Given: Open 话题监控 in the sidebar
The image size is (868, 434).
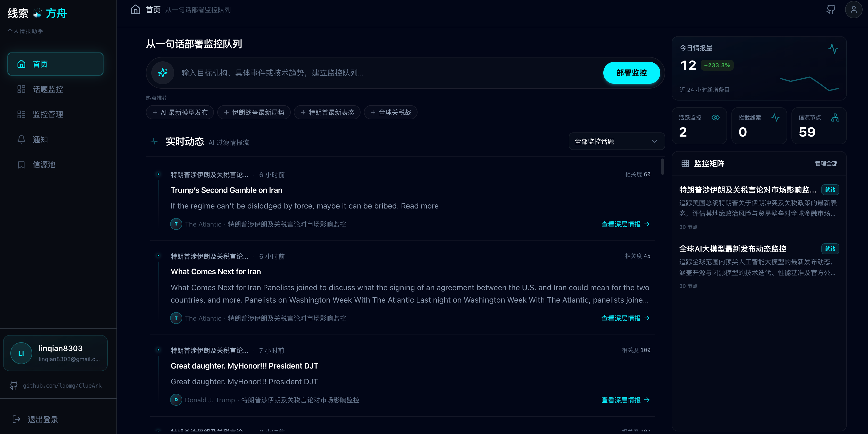Looking at the screenshot, I should [x=55, y=89].
